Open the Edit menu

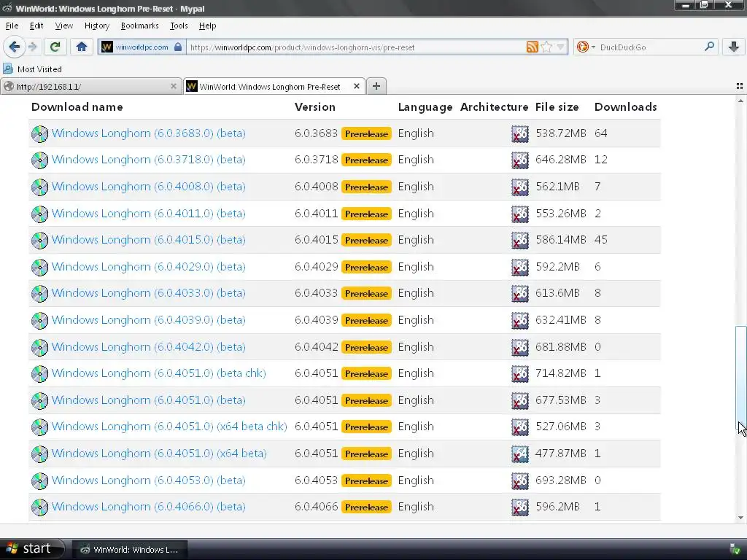(36, 26)
